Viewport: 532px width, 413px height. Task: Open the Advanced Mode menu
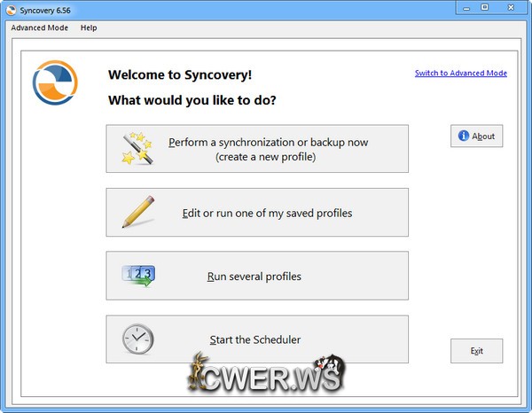click(x=39, y=27)
